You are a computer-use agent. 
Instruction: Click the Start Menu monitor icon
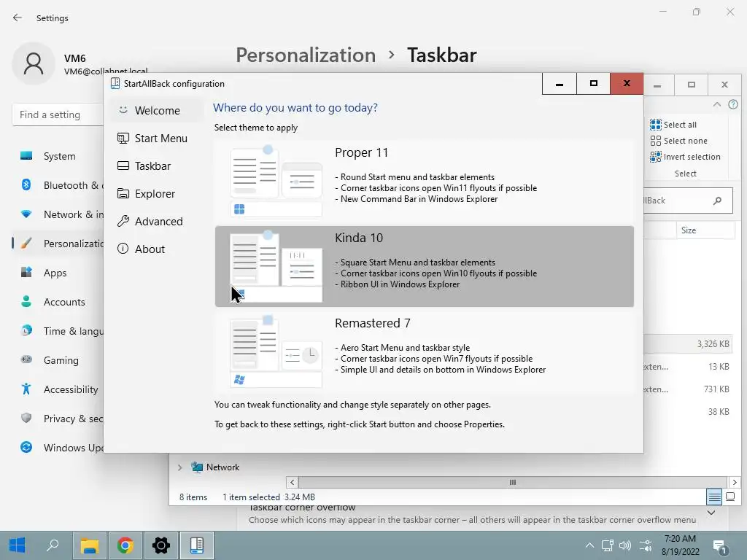pyautogui.click(x=123, y=138)
